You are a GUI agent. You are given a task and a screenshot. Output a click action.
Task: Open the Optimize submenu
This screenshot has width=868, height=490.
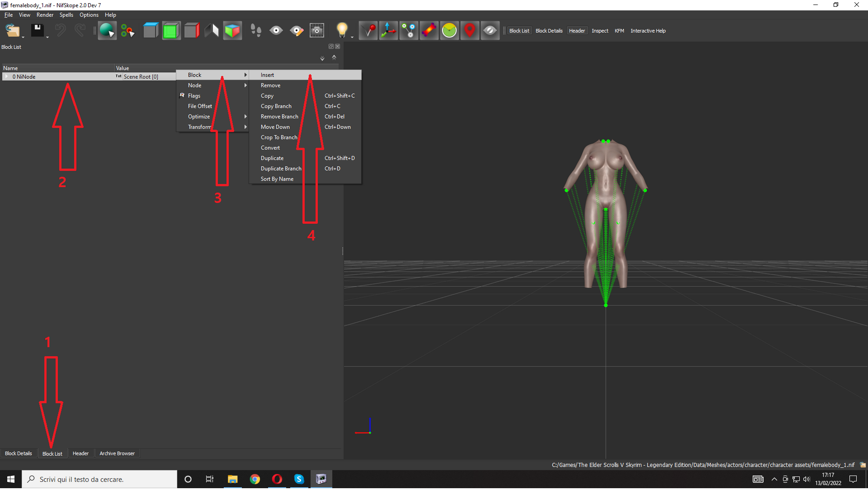click(x=212, y=117)
